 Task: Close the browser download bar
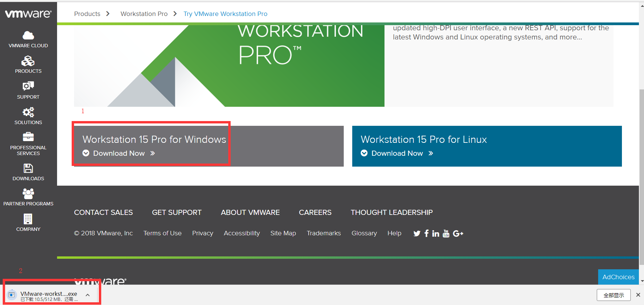638,295
